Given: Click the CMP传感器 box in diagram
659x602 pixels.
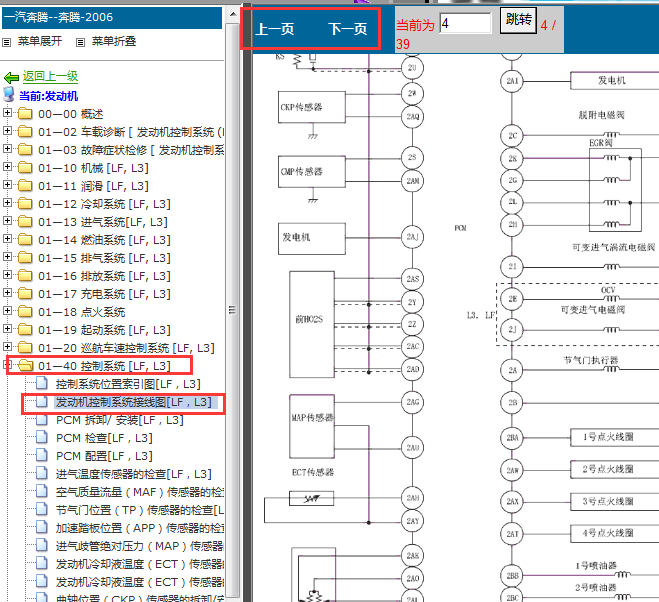Looking at the screenshot, I should (x=312, y=172).
